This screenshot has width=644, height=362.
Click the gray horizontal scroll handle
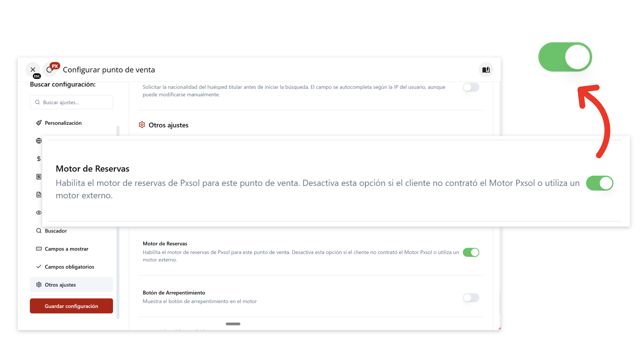tap(233, 324)
